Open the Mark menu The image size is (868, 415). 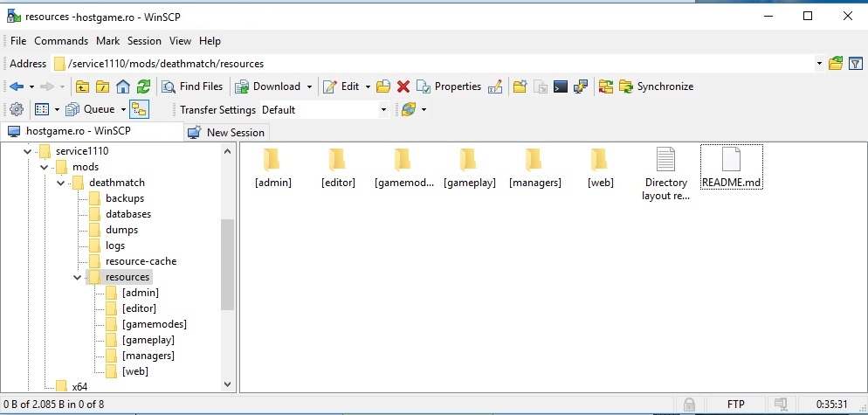point(107,41)
